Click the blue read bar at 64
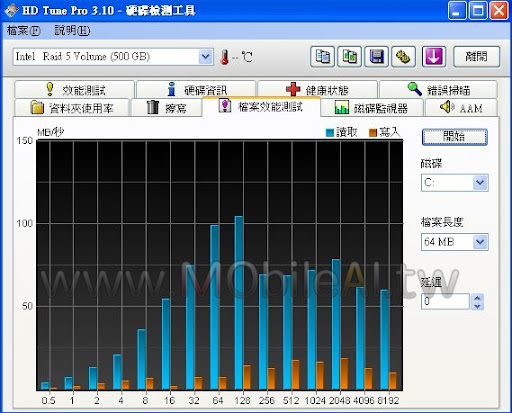 pos(214,307)
